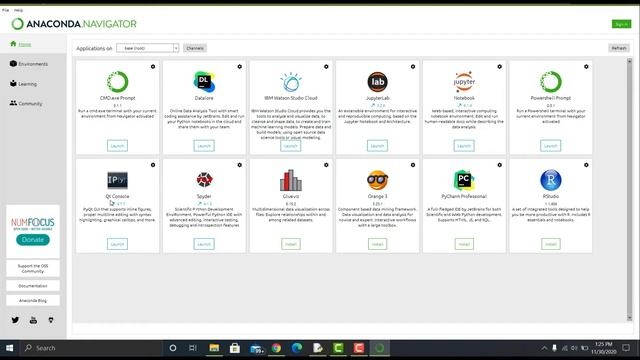
Task: Open the Qt Console gear options
Action: point(153,165)
